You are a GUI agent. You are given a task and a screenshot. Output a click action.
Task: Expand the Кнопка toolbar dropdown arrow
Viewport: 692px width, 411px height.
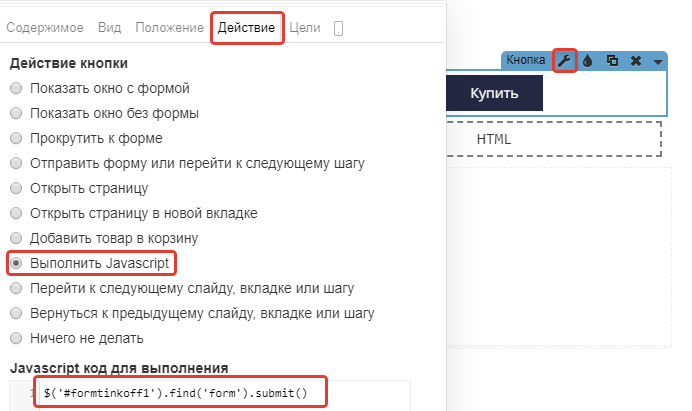[658, 62]
